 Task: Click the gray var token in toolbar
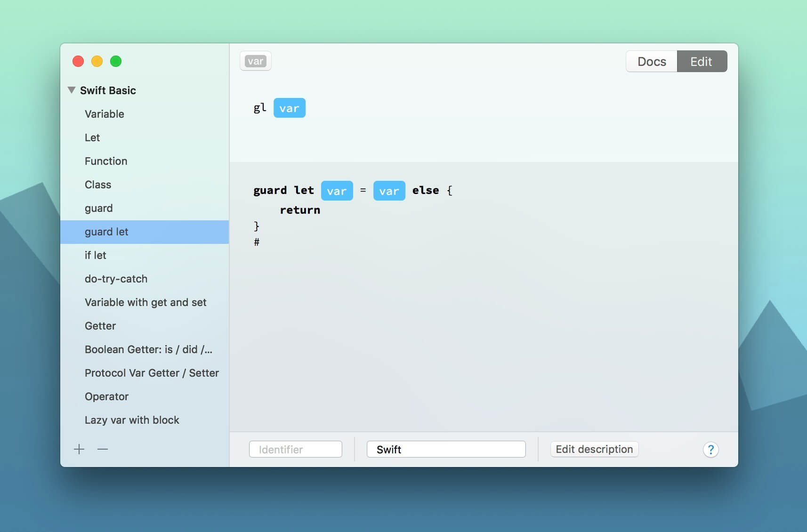[x=255, y=61]
